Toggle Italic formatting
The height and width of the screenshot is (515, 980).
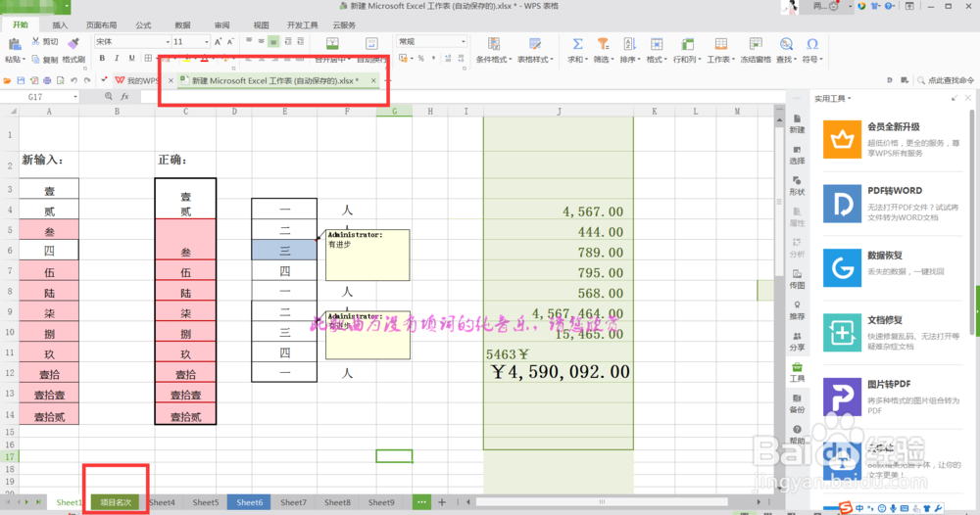click(117, 59)
